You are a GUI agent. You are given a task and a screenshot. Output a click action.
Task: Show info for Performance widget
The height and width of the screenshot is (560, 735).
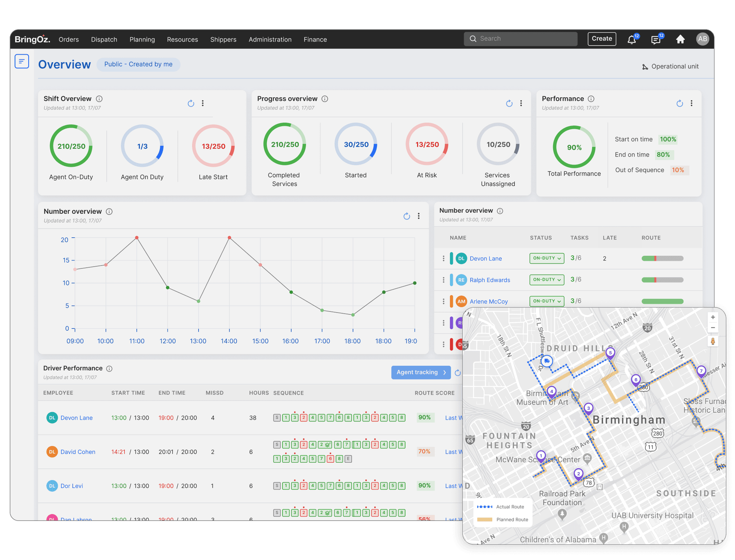(591, 99)
